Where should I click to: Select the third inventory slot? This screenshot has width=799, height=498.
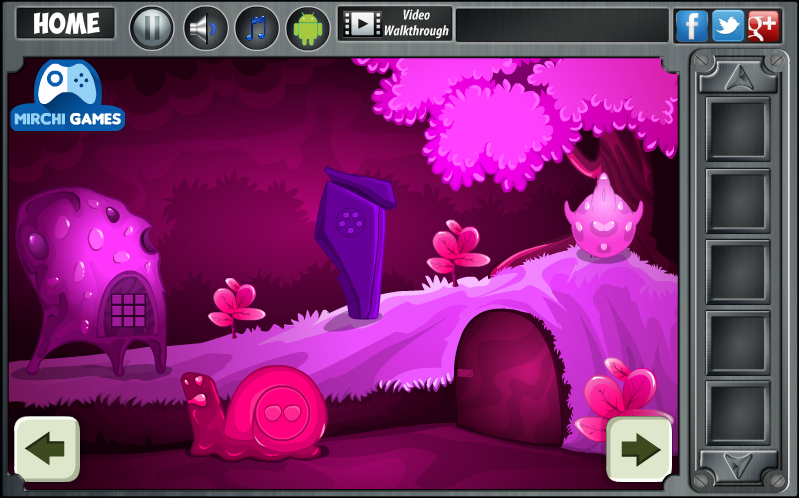[737, 271]
